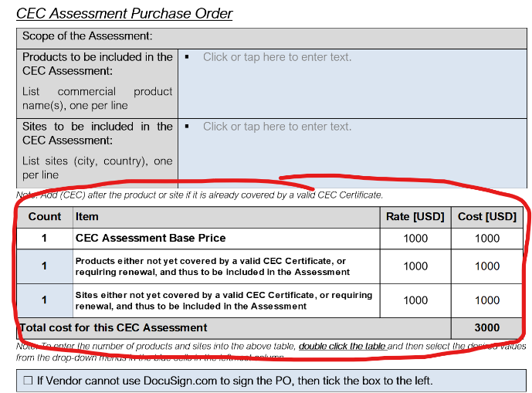
Task: Select the 'Products to be included' label cell
Action: click(x=97, y=80)
